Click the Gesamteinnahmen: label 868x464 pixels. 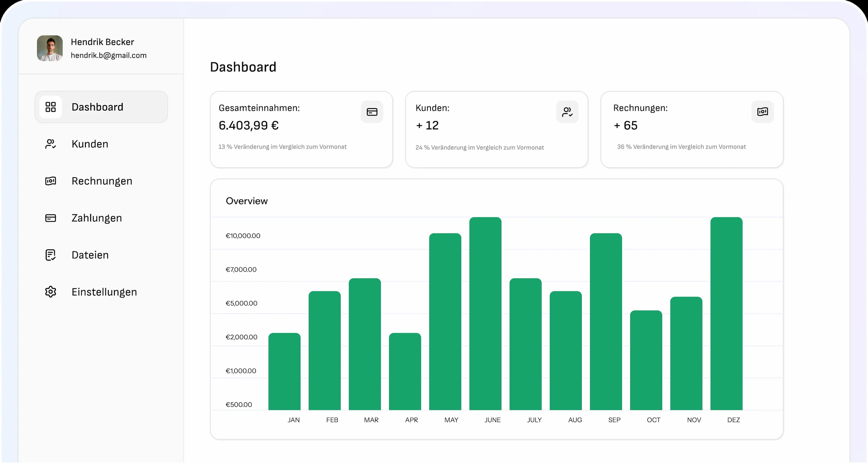click(259, 108)
